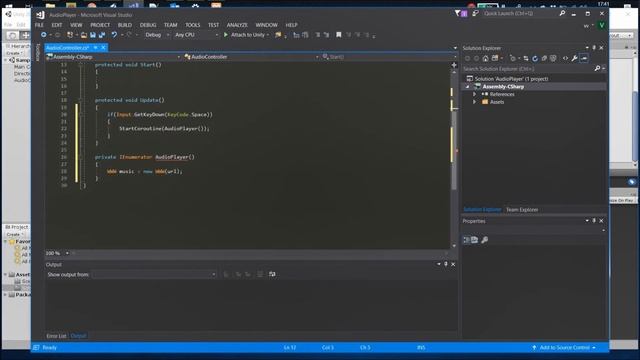The height and width of the screenshot is (360, 640).
Task: Toggle auto-hide pin on Output panel
Action: tap(446, 264)
